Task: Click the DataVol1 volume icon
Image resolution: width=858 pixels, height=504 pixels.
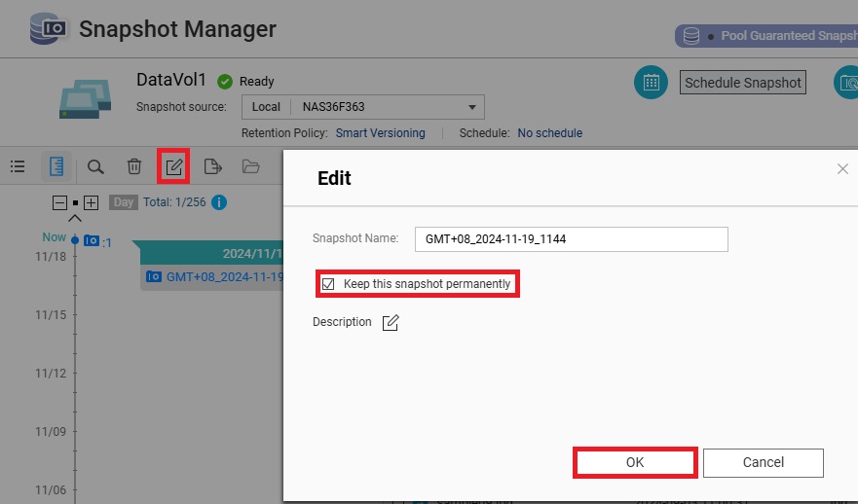Action: (x=85, y=99)
